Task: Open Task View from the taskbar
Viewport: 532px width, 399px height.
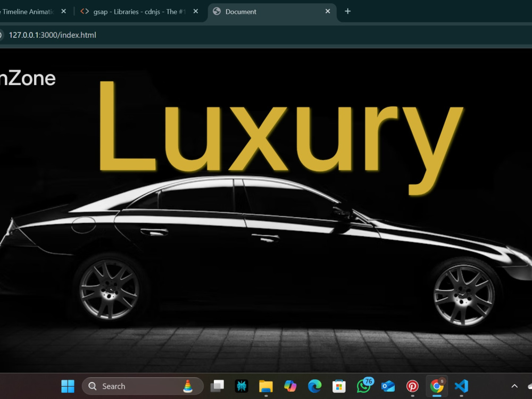Action: (x=217, y=386)
